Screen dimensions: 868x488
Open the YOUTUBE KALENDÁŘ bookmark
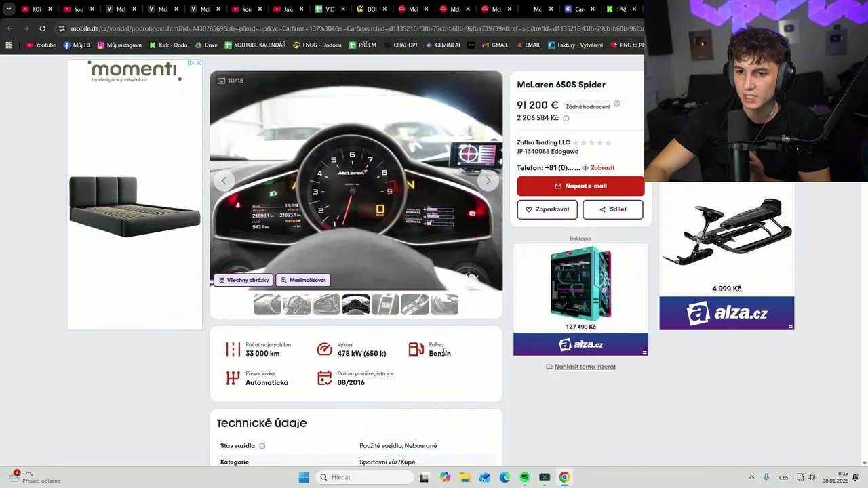tap(255, 45)
